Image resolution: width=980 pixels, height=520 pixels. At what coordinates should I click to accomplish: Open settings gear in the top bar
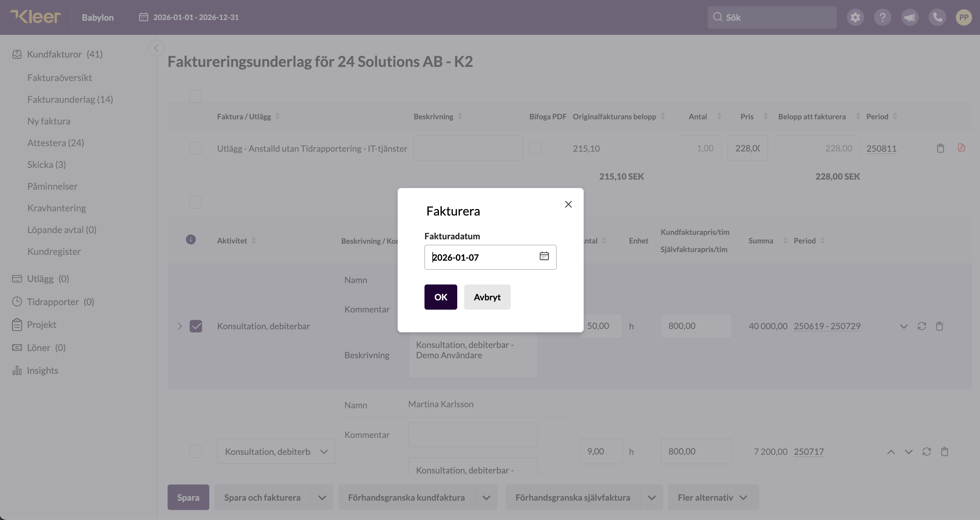(x=855, y=18)
